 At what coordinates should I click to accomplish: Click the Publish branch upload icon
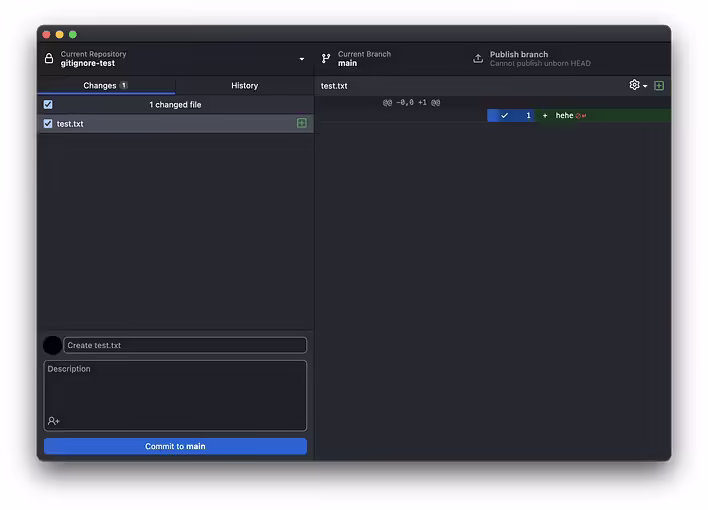click(478, 59)
